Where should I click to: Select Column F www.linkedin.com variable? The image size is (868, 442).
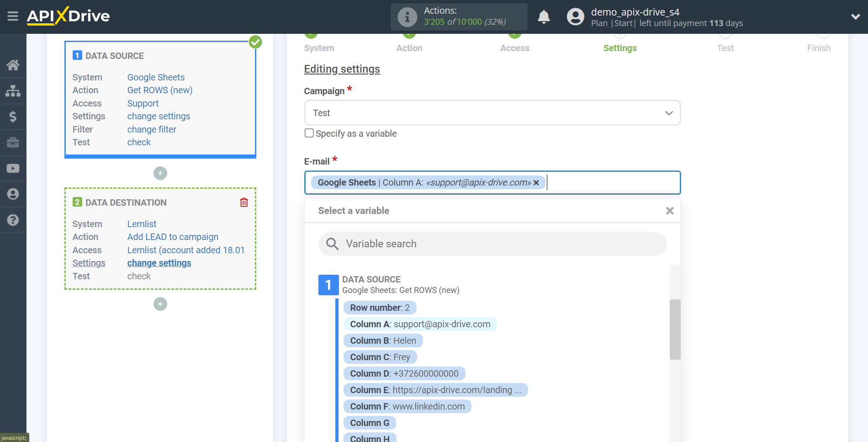coord(407,406)
